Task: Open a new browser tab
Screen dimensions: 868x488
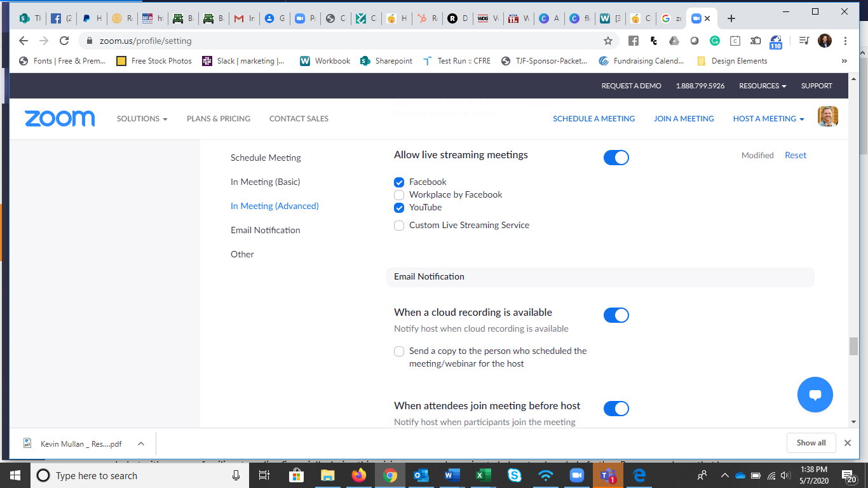Action: pyautogui.click(x=731, y=18)
